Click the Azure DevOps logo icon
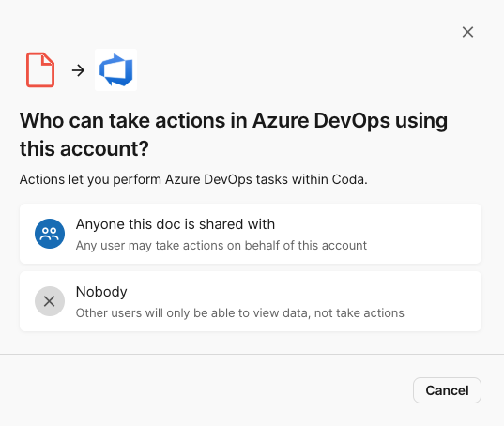This screenshot has width=504, height=426. pyautogui.click(x=115, y=69)
